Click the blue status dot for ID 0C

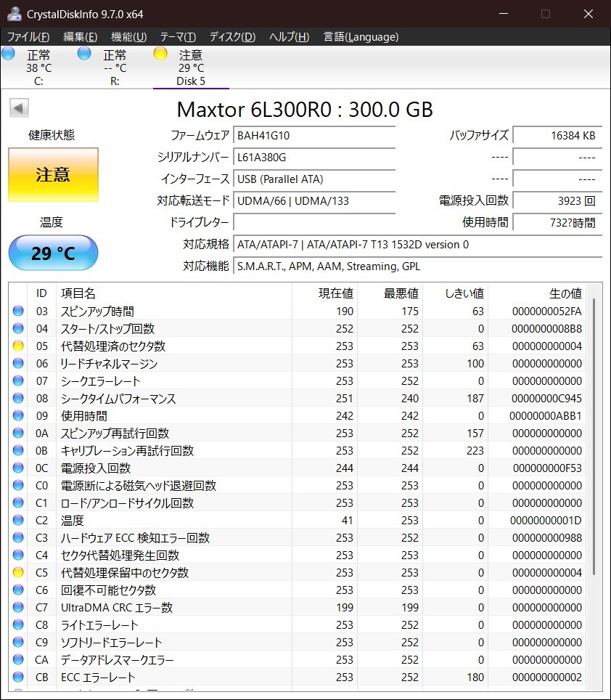click(x=18, y=468)
